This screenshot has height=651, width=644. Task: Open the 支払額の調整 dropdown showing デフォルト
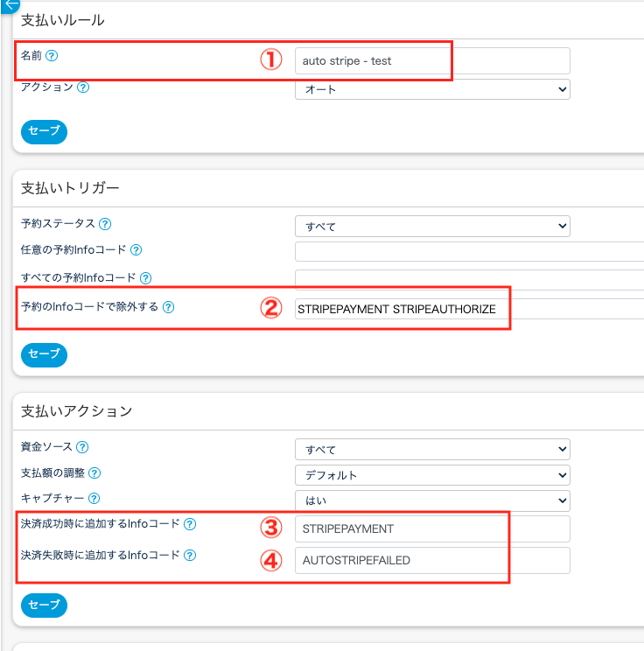(432, 476)
